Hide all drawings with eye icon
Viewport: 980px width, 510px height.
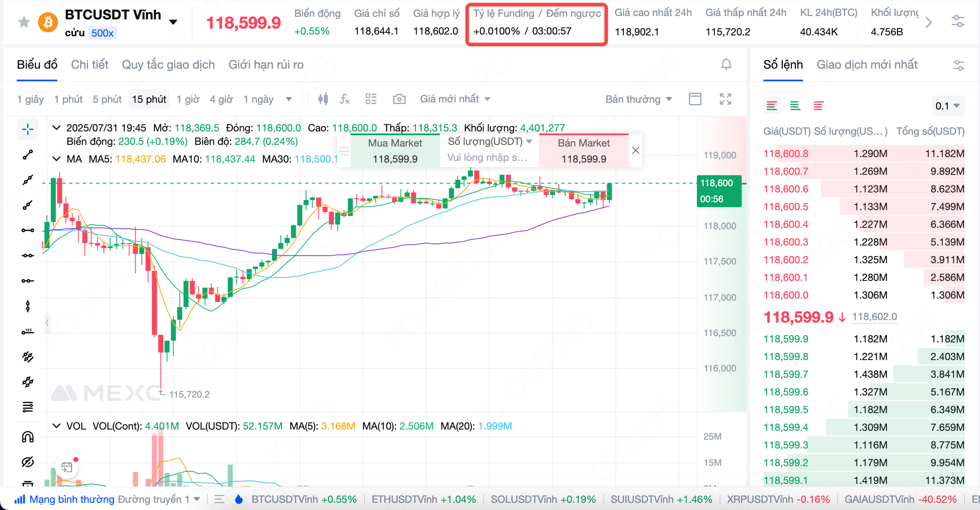[28, 462]
